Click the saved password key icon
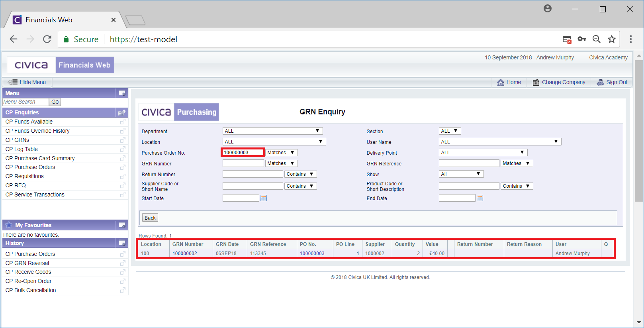 [x=582, y=39]
